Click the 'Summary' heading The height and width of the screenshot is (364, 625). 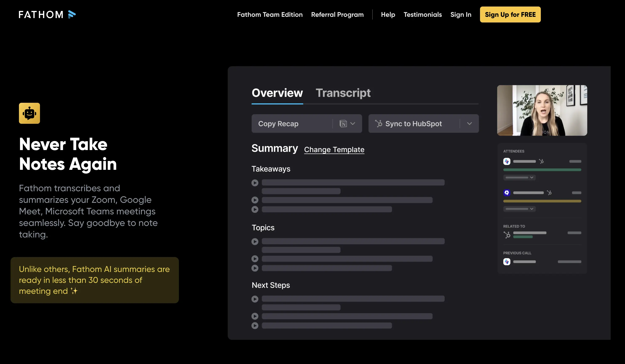(x=275, y=148)
